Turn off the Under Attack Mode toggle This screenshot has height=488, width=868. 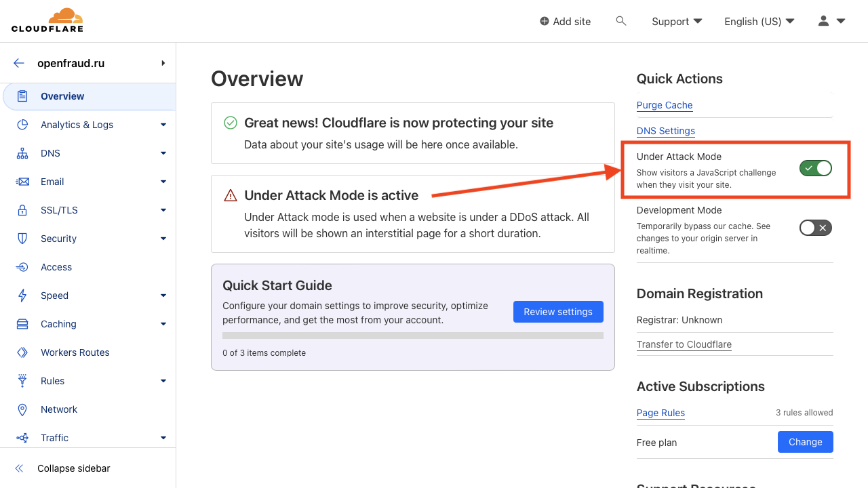tap(816, 168)
